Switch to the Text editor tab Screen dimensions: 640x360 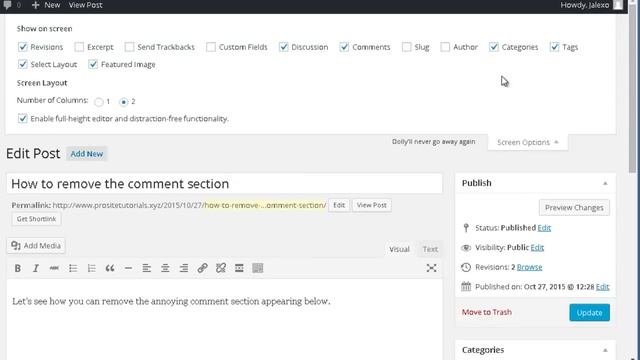click(430, 249)
